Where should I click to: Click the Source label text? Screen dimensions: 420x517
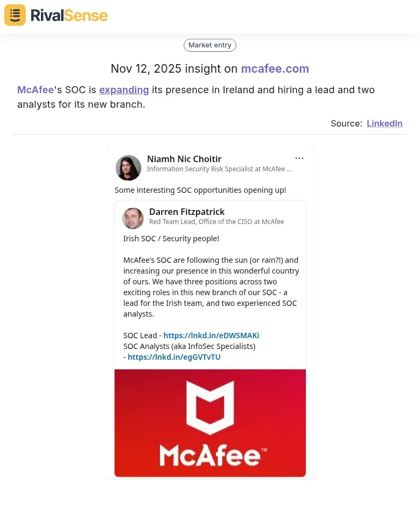tap(346, 123)
